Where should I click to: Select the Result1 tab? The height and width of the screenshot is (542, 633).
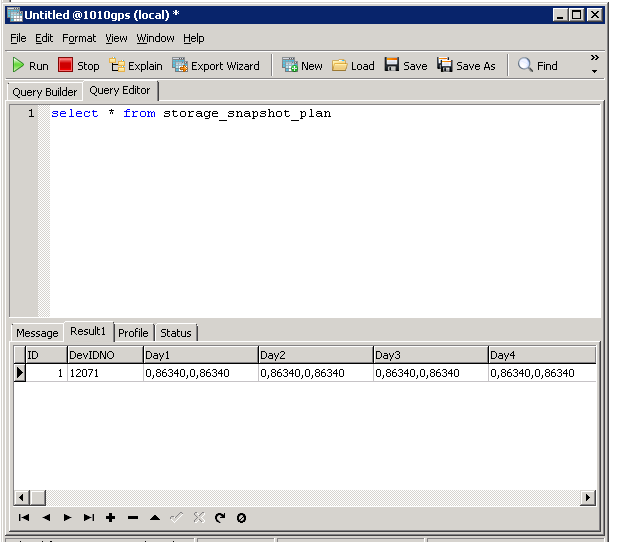(88, 331)
